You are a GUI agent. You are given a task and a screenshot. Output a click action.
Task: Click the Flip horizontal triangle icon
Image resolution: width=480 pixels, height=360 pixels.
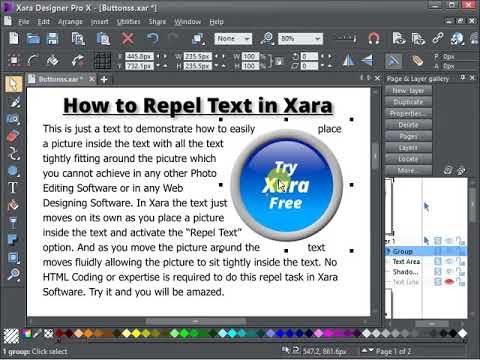click(x=349, y=60)
